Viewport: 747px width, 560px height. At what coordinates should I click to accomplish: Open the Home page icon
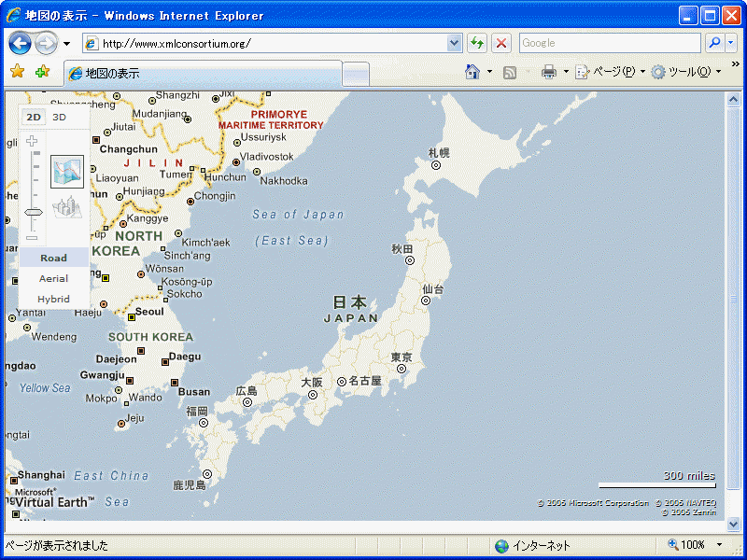click(x=473, y=72)
